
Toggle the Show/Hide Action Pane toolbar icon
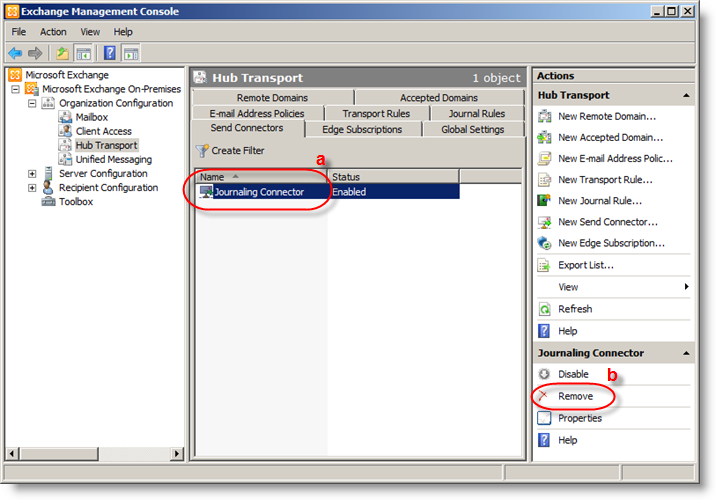[x=131, y=53]
